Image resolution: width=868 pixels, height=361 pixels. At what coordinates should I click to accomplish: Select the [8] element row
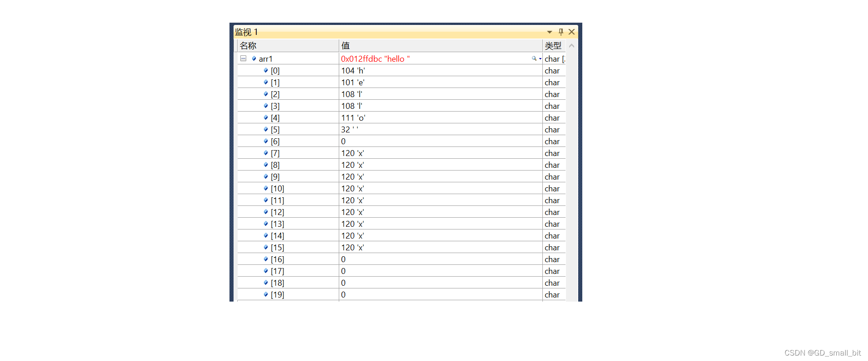click(401, 165)
